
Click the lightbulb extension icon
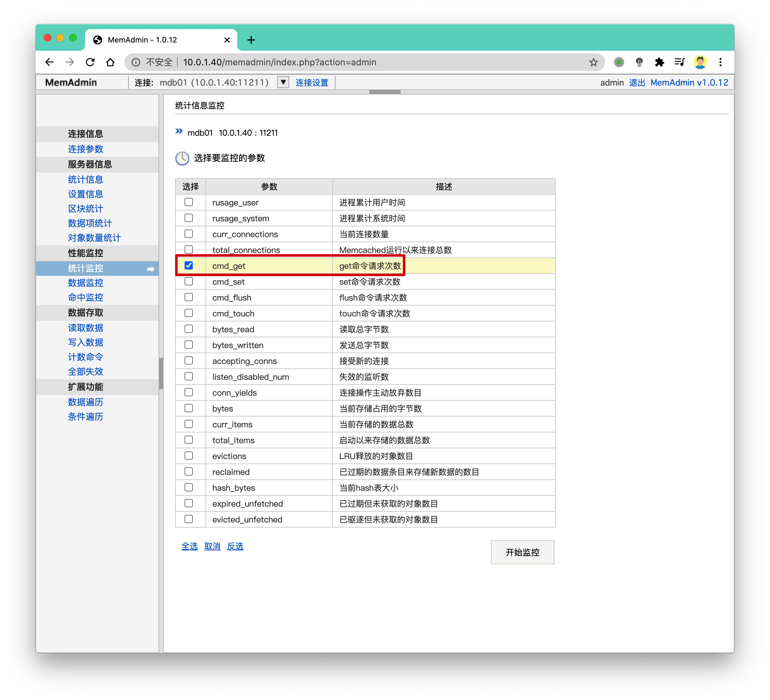click(639, 62)
